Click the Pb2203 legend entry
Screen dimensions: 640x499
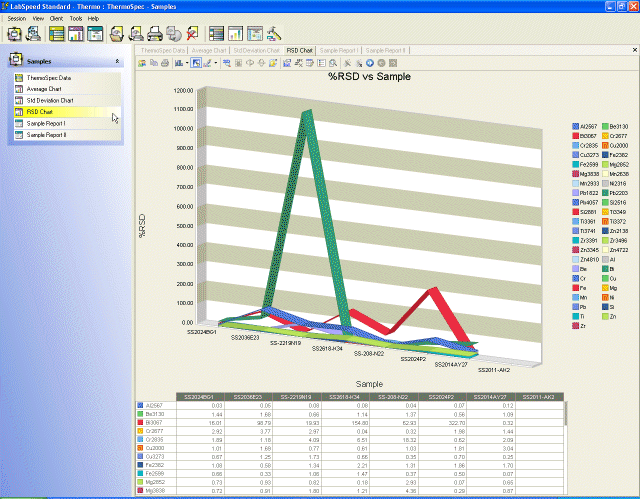click(x=615, y=193)
